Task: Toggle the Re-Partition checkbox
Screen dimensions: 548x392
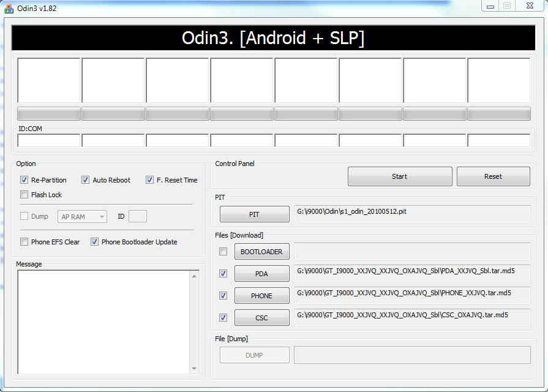Action: pos(24,180)
